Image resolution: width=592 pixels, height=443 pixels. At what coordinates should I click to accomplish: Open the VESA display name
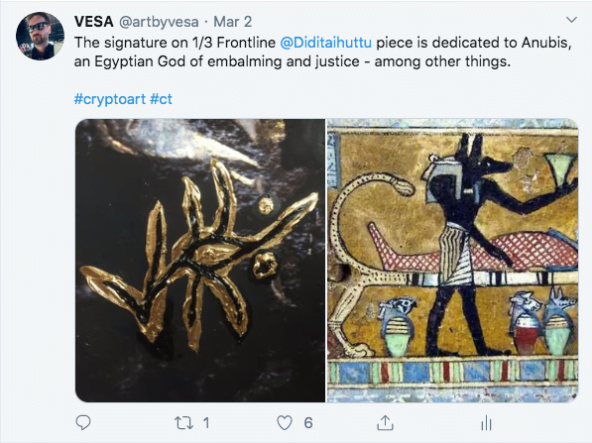pyautogui.click(x=94, y=22)
